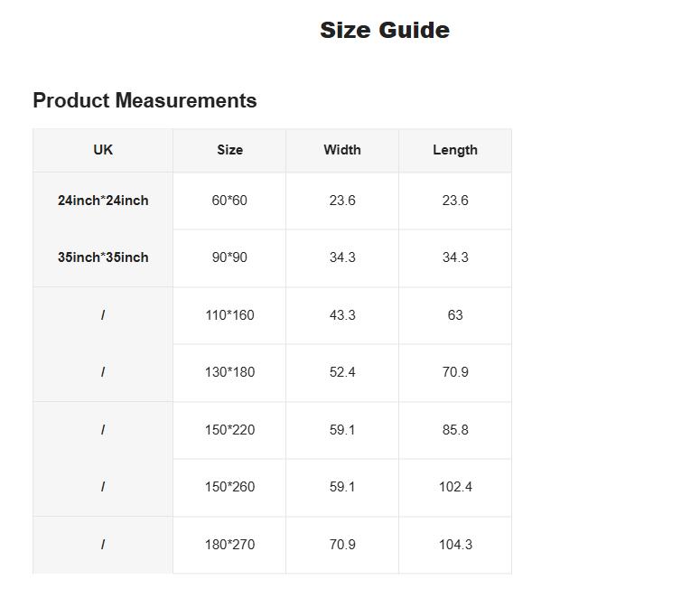Image resolution: width=700 pixels, height=589 pixels.
Task: Select the 180*270 size cell
Action: (229, 545)
